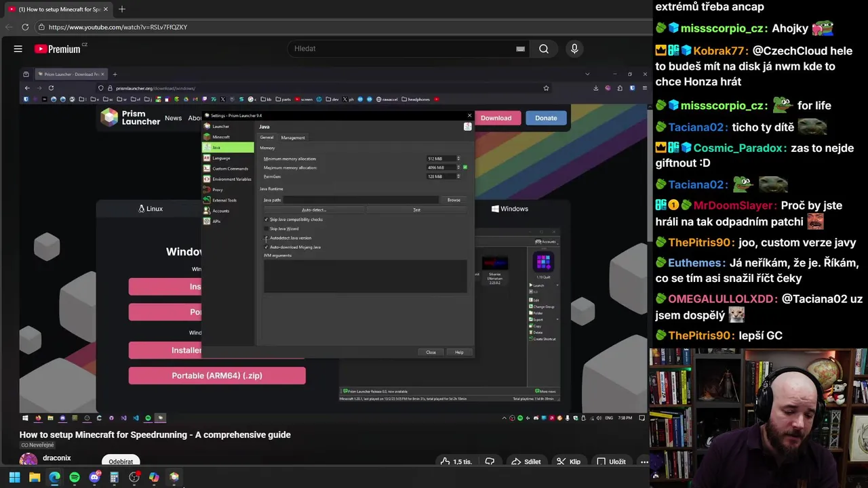The width and height of the screenshot is (868, 488).
Task: Select the Windows download tab
Action: [x=510, y=209]
